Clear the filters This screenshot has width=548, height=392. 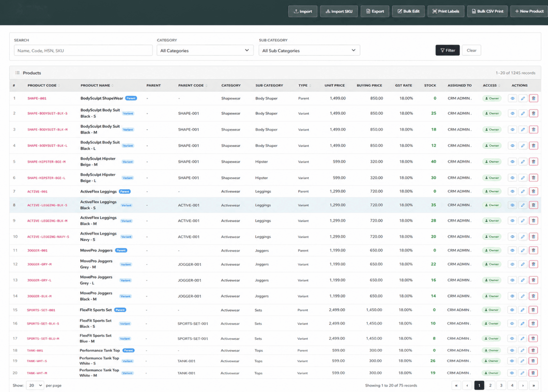click(471, 50)
